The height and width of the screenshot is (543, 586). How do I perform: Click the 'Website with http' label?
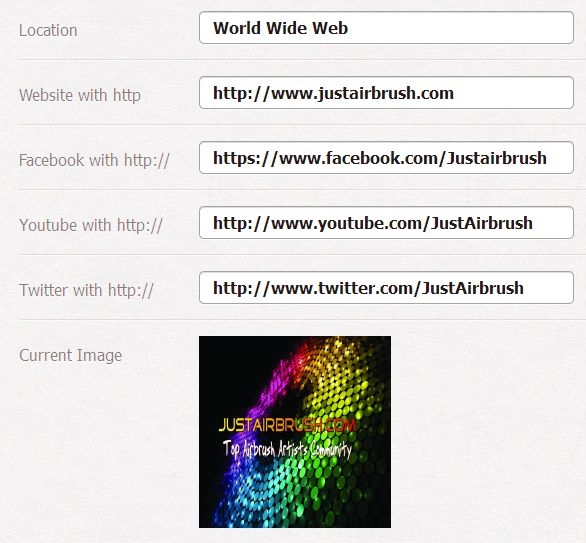coord(80,95)
